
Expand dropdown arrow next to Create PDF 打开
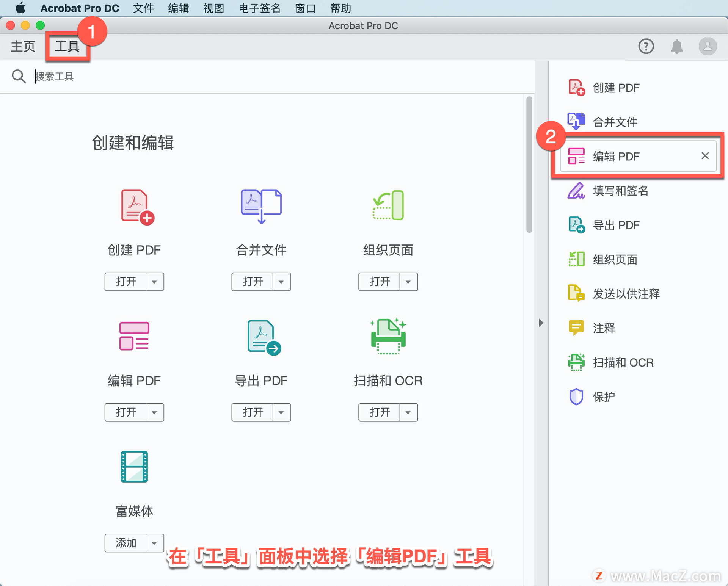[154, 282]
